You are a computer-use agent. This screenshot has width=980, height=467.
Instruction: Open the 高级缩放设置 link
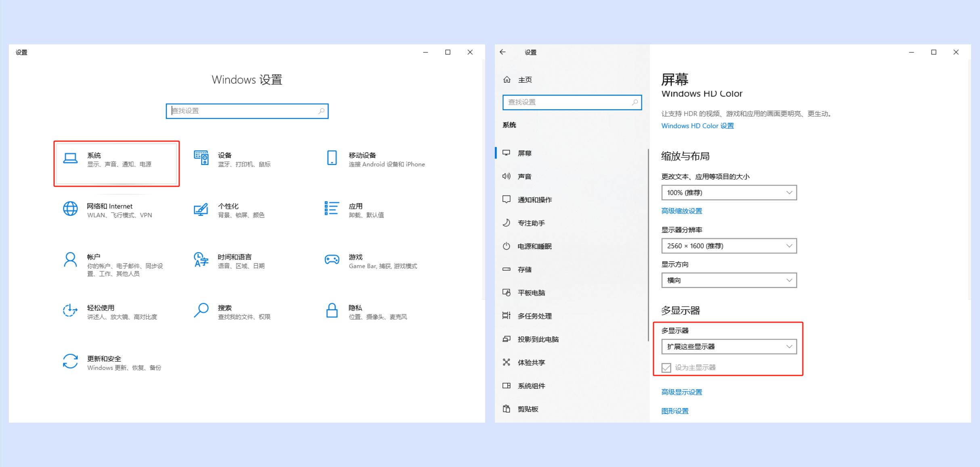point(682,211)
